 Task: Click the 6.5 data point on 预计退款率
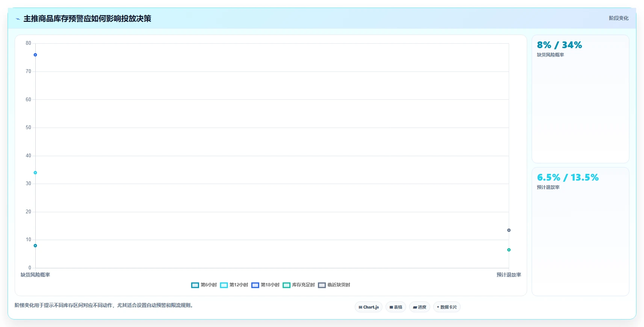click(x=509, y=250)
